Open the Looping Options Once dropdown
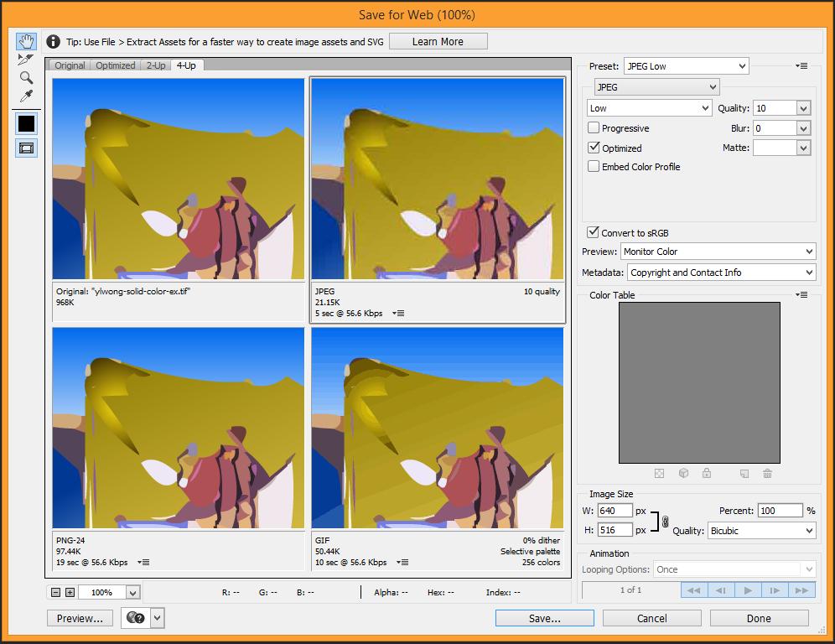The width and height of the screenshot is (835, 644). [x=735, y=569]
